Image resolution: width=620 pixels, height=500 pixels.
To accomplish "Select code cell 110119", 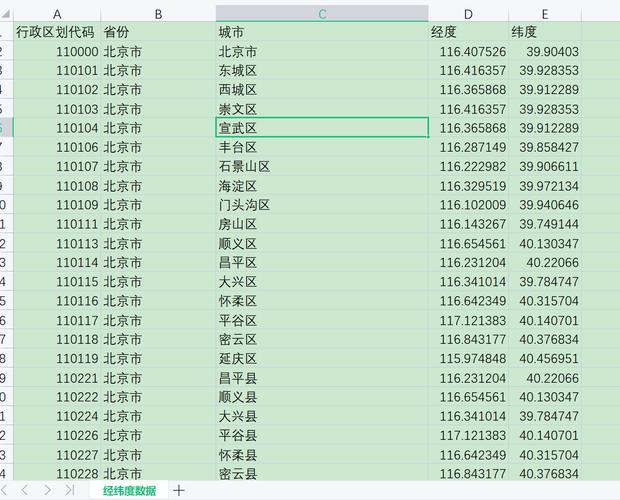I will click(x=57, y=358).
